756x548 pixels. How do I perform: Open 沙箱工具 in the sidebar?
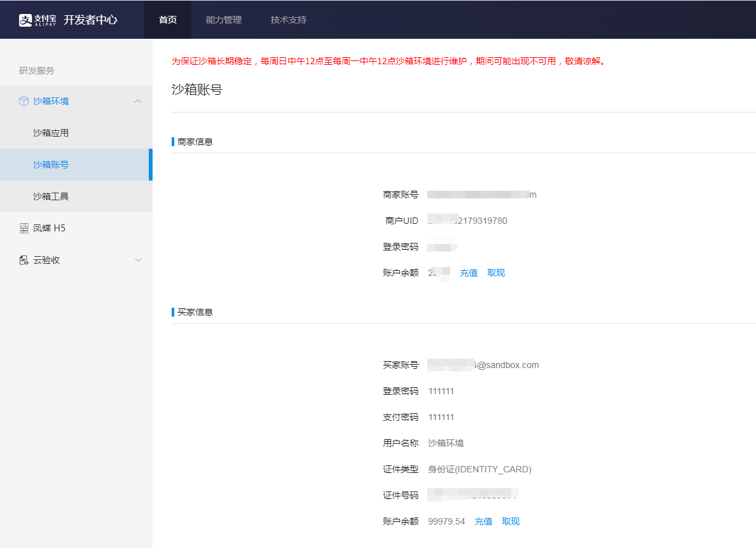[76, 196]
